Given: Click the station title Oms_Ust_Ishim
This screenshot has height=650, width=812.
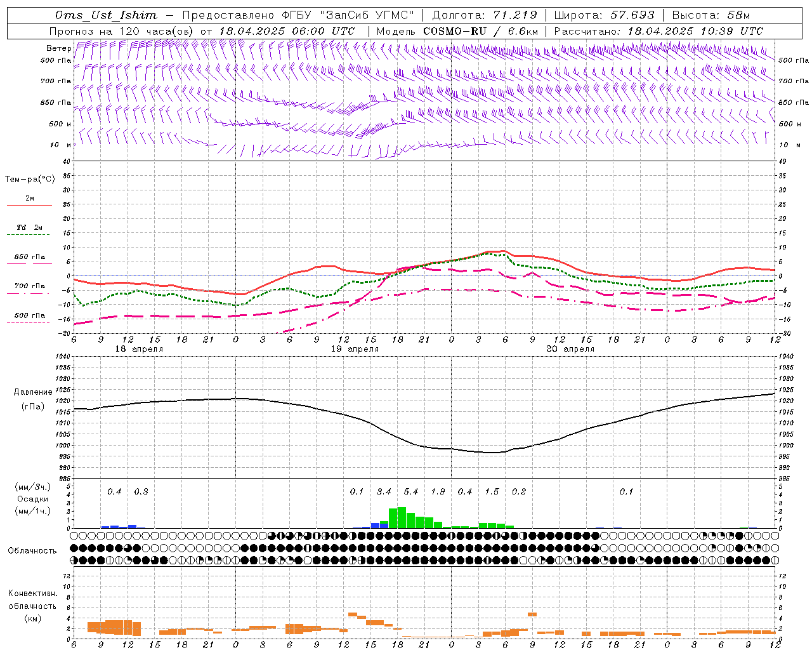Looking at the screenshot, I should 106,15.
